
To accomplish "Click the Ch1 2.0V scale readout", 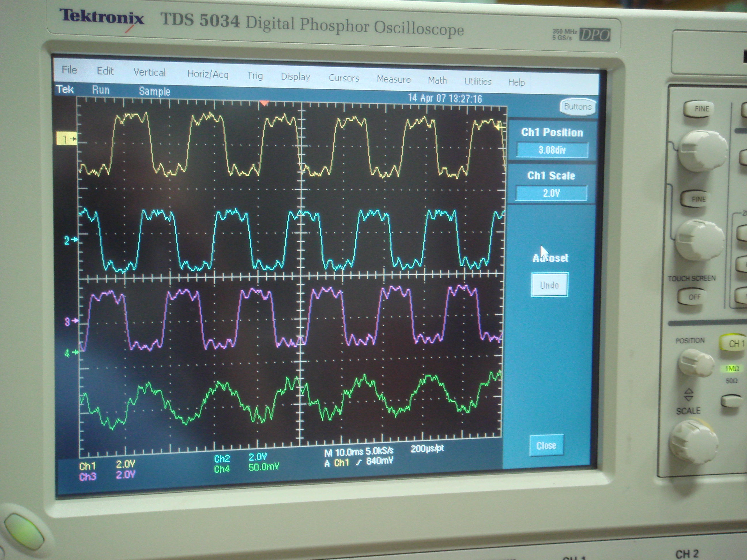I will tap(107, 465).
